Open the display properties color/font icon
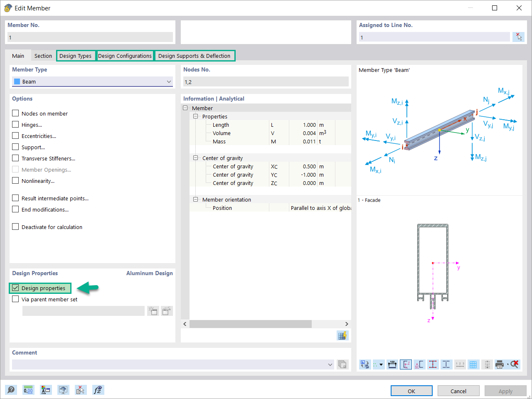This screenshot has height=399, width=532. point(46,390)
